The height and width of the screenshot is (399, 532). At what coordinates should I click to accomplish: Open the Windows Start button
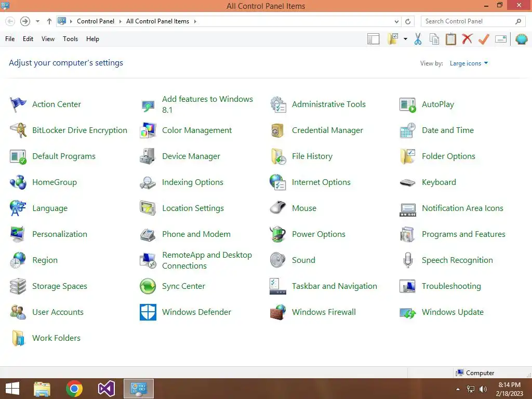[x=12, y=389]
